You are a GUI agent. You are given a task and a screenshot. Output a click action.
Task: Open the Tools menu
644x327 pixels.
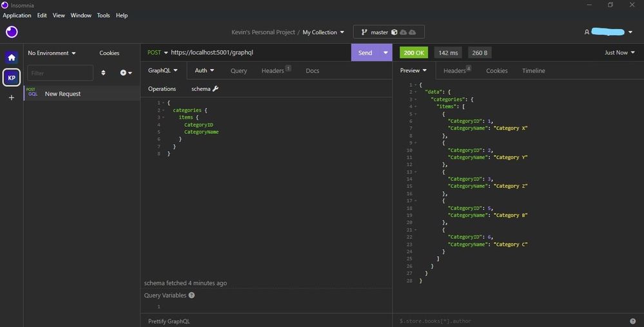click(x=104, y=15)
